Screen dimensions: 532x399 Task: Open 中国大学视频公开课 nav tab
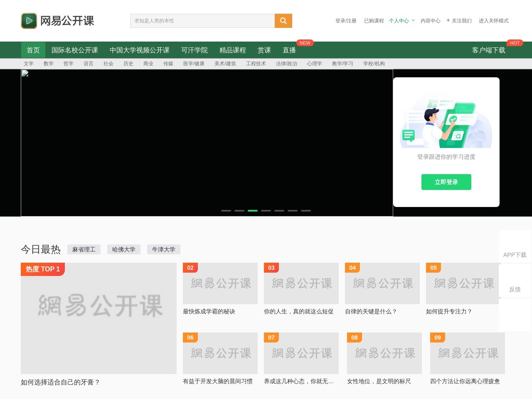click(x=140, y=50)
